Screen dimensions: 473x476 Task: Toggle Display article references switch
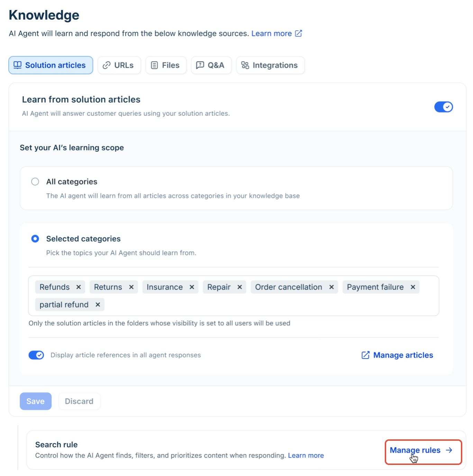pos(36,355)
